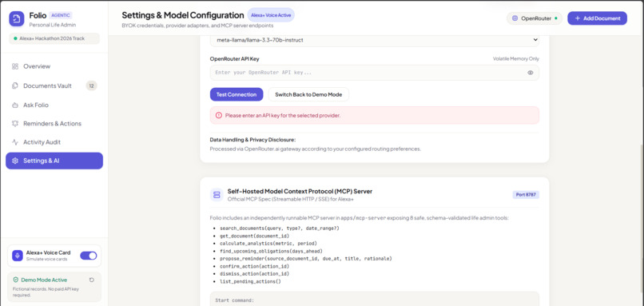
Task: Click the Volatile Memory Only label
Action: click(x=516, y=59)
